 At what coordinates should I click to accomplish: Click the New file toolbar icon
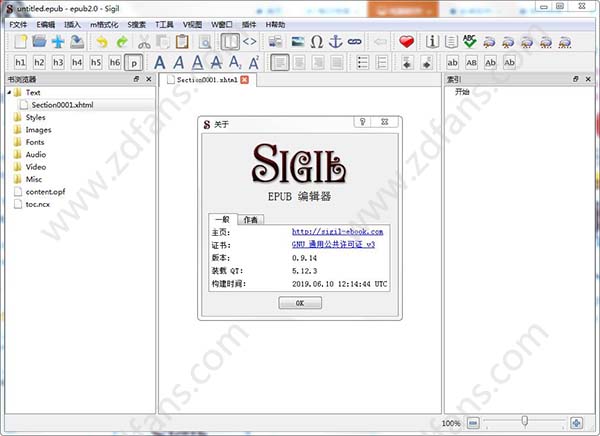tap(20, 42)
